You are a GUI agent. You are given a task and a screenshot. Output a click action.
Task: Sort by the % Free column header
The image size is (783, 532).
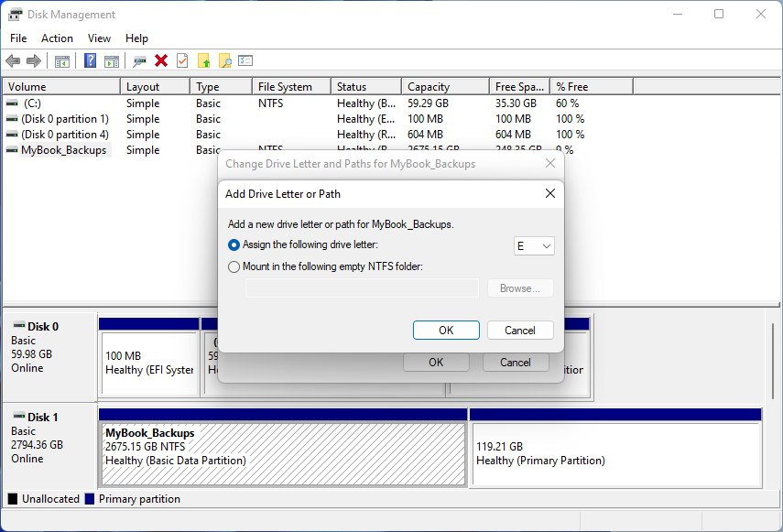click(592, 86)
